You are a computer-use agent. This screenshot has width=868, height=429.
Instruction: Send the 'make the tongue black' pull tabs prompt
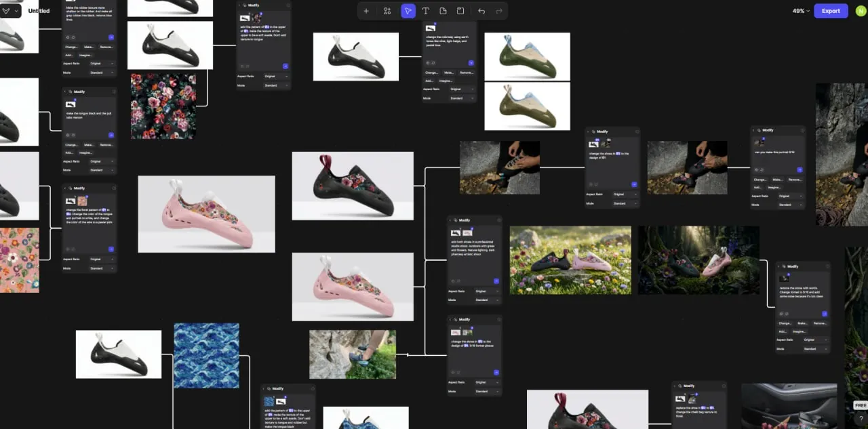pyautogui.click(x=111, y=135)
